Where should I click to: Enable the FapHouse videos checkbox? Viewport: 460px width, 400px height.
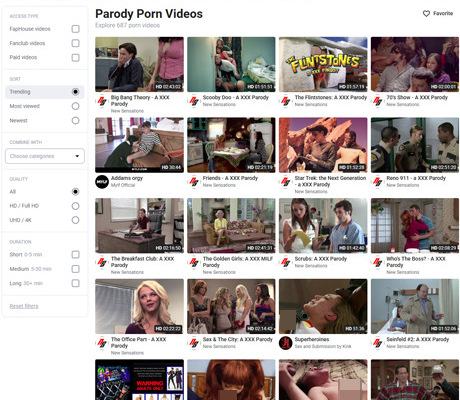[76, 29]
